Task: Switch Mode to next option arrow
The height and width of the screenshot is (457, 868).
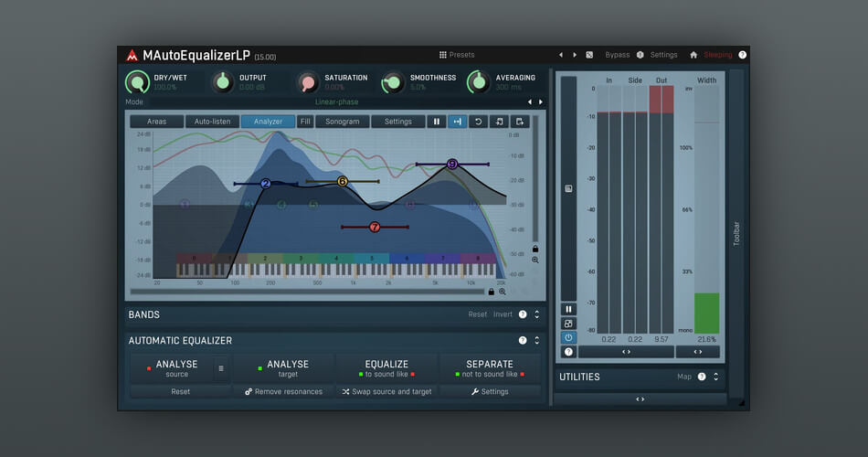Action: pos(541,102)
